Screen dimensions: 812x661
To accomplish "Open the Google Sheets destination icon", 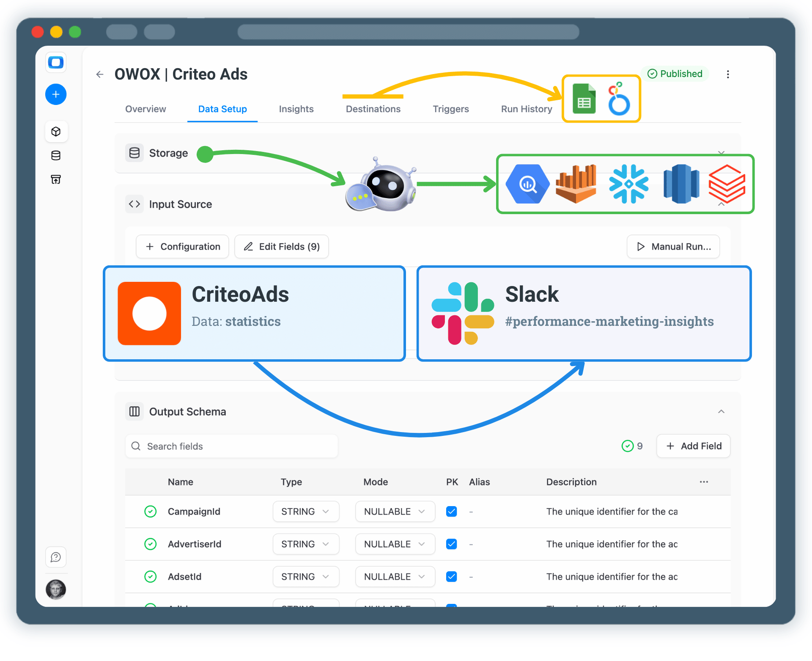I will tap(584, 99).
